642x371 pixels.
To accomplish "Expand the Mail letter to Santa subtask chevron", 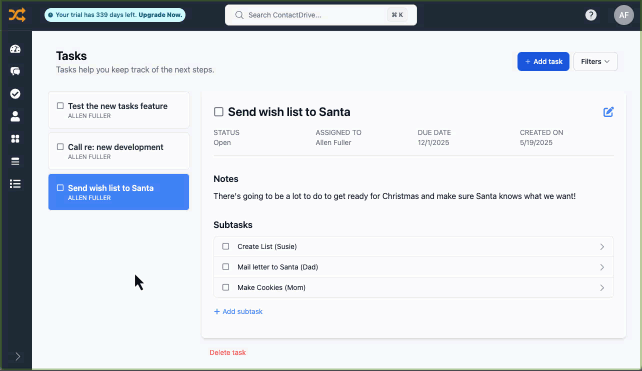I will tap(602, 267).
